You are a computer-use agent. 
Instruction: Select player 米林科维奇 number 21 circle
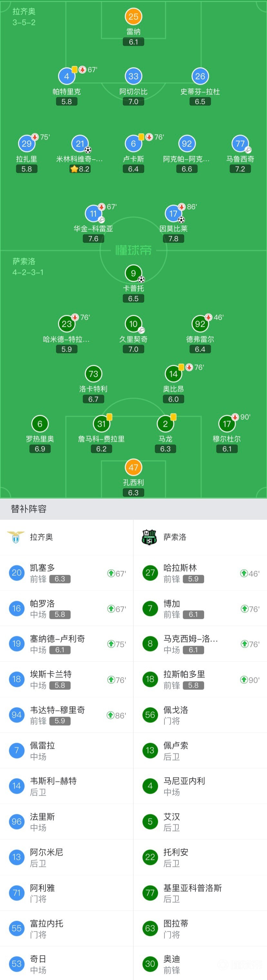tap(80, 144)
